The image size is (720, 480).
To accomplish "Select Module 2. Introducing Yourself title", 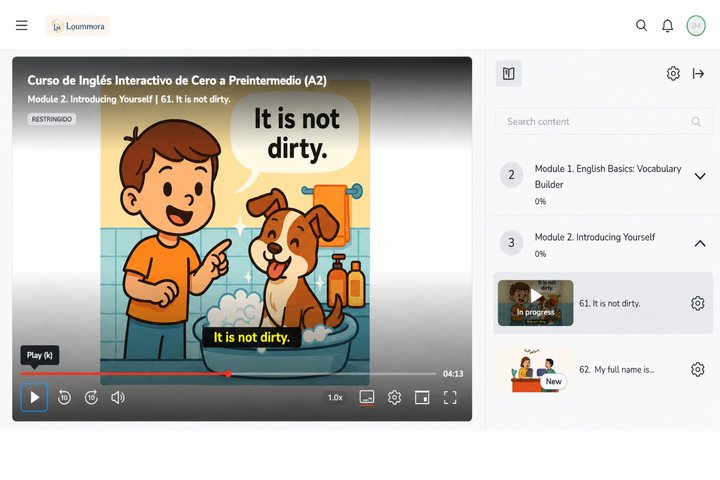I will (x=595, y=237).
